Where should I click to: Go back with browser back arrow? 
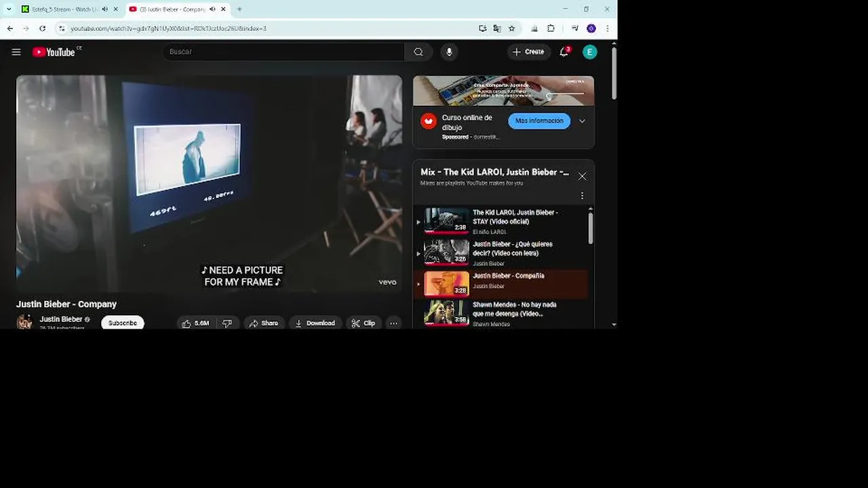(x=10, y=28)
